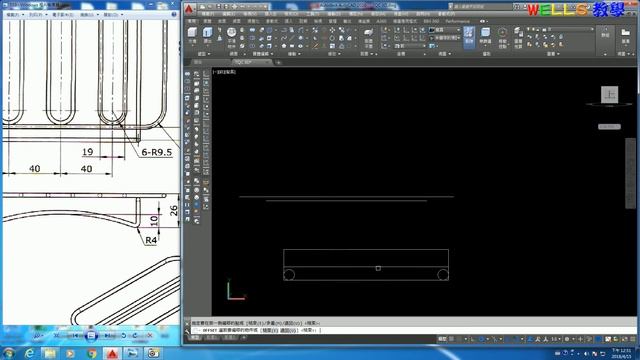Click the photo viewer zoom magnifier button
This screenshot has height=360, width=640.
[38, 336]
